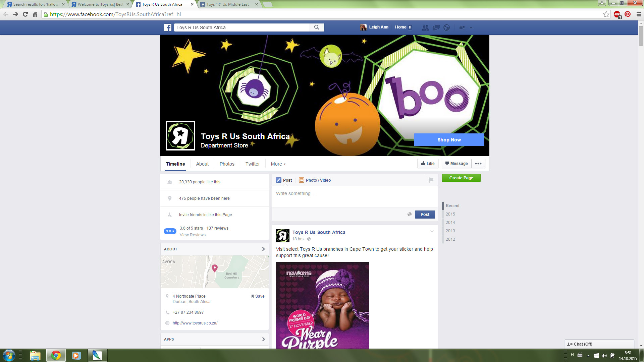Jump to 2013 on timeline
This screenshot has height=362, width=644.
point(450,231)
